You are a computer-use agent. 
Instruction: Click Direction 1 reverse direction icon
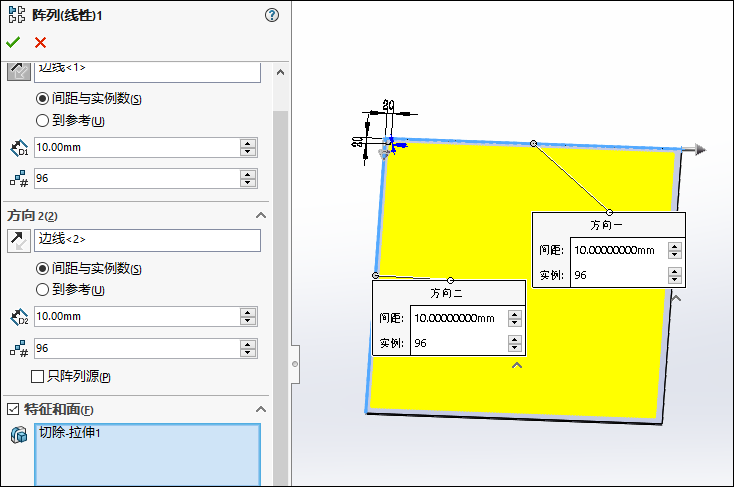coord(19,70)
